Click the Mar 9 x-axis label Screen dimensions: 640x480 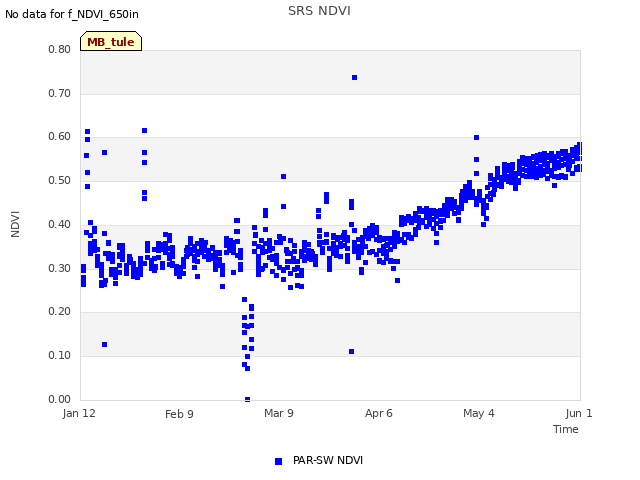pos(279,413)
